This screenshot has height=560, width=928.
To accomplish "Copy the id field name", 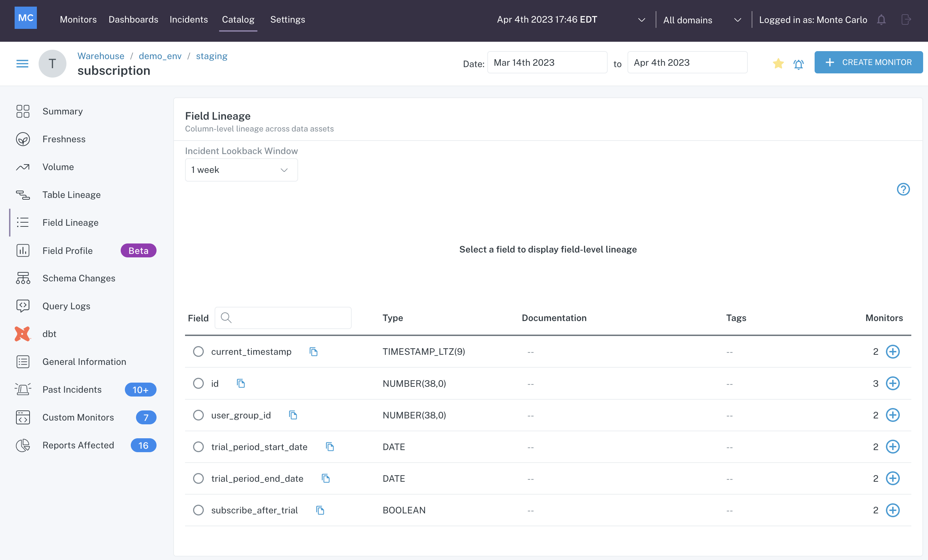I will 241,383.
